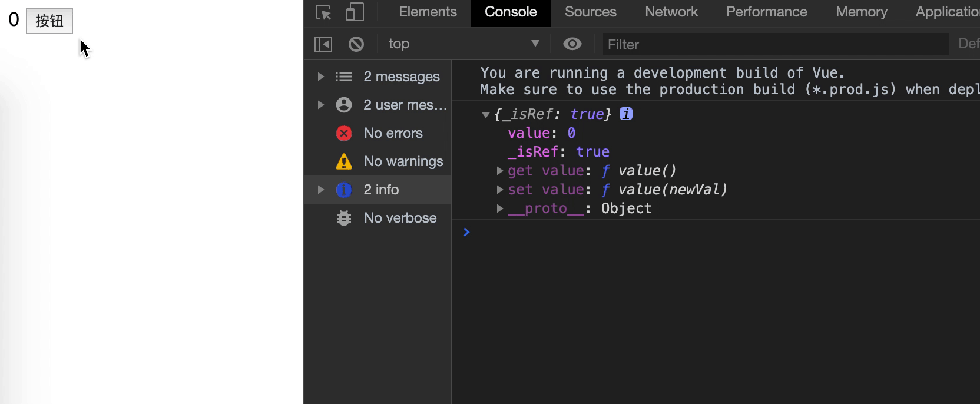Collapse the {_isRef: true} object
The image size is (980, 404).
(x=486, y=115)
